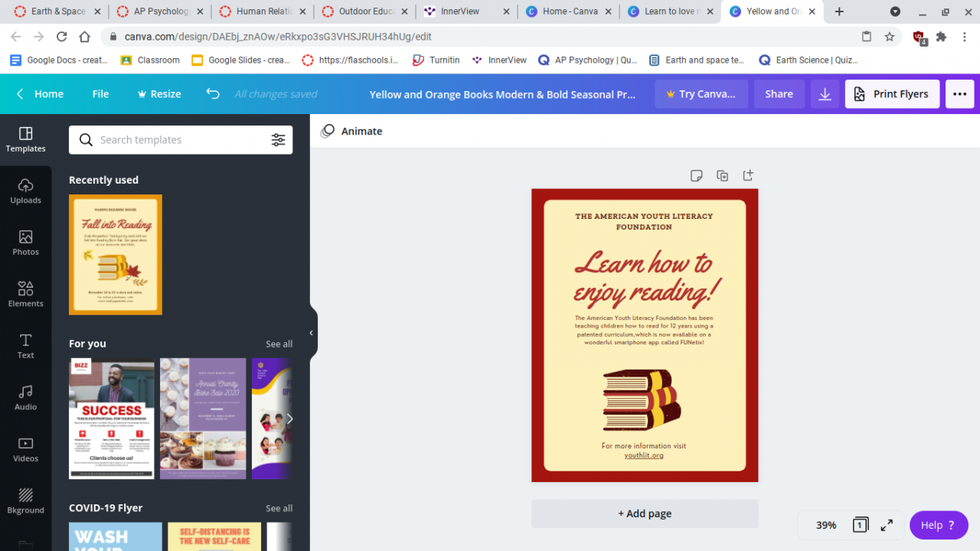
Task: Select the description paragraph on the flyer
Action: coord(644,330)
